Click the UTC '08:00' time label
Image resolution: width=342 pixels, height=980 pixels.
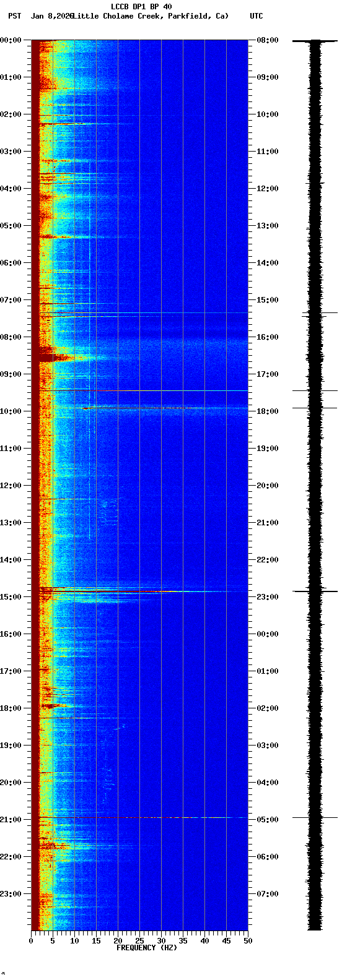point(268,40)
